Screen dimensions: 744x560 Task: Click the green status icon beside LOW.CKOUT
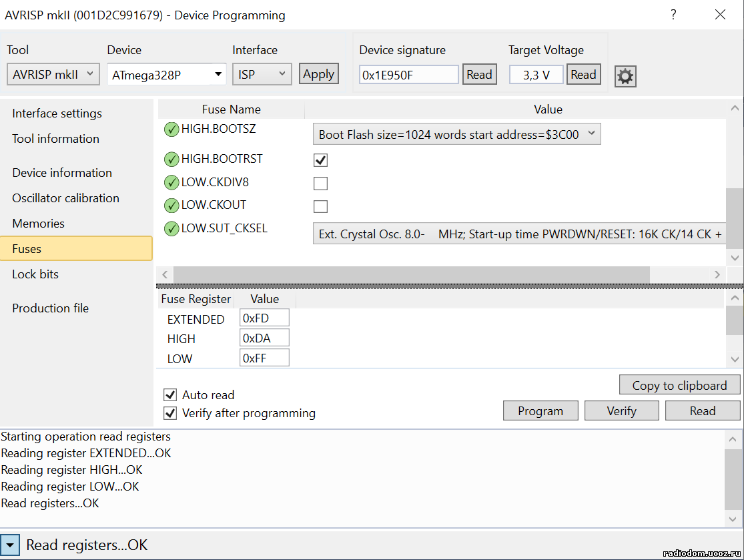point(171,206)
